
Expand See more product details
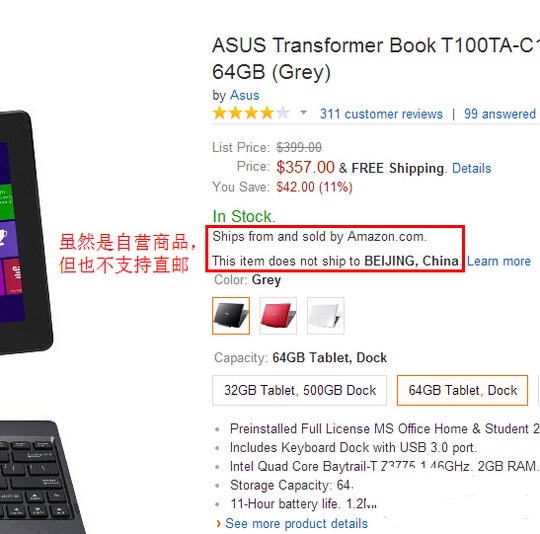click(296, 523)
